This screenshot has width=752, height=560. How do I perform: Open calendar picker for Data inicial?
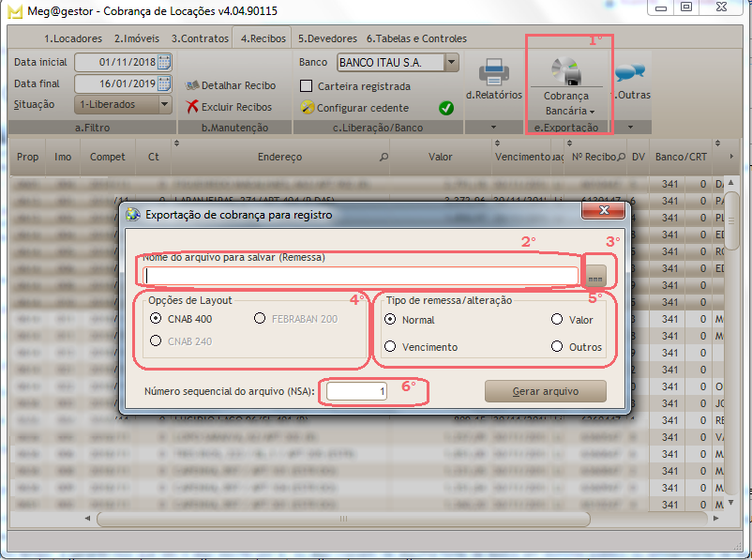[164, 63]
